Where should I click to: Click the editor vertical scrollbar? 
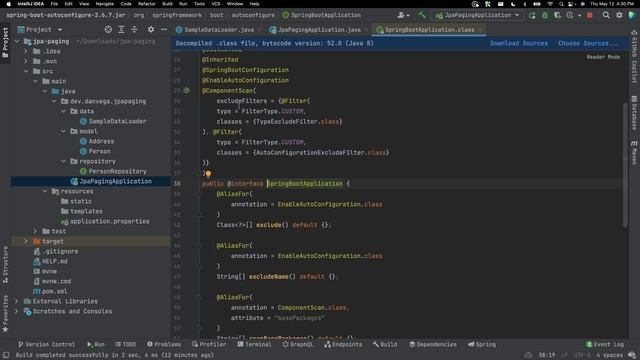625,165
